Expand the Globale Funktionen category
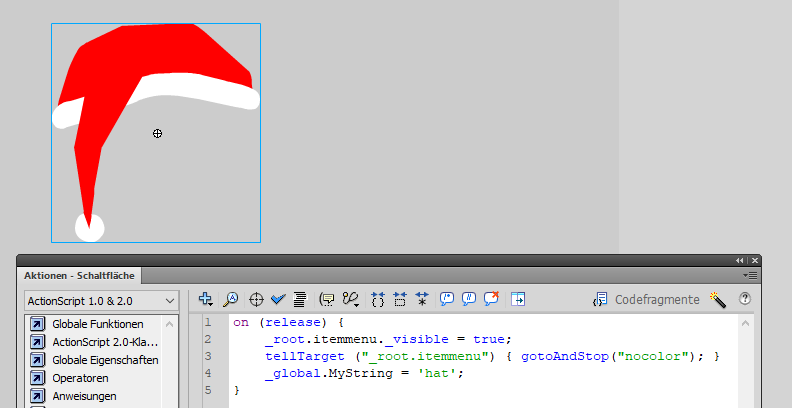This screenshot has width=792, height=408. [x=97, y=324]
